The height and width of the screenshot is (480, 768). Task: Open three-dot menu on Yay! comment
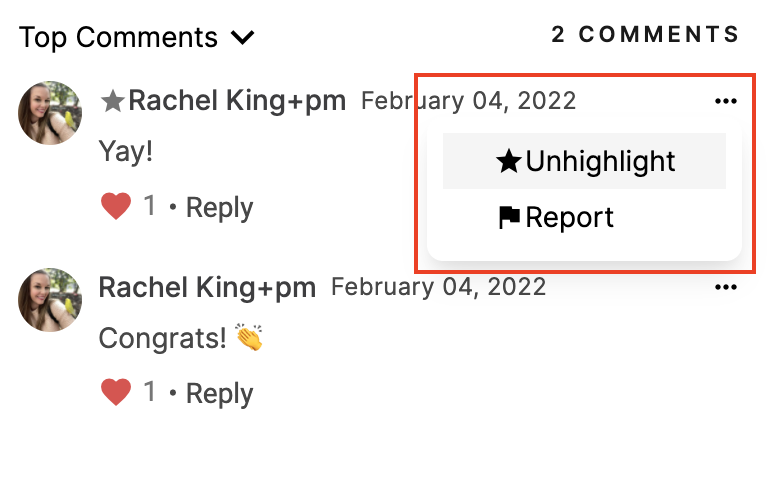725,101
